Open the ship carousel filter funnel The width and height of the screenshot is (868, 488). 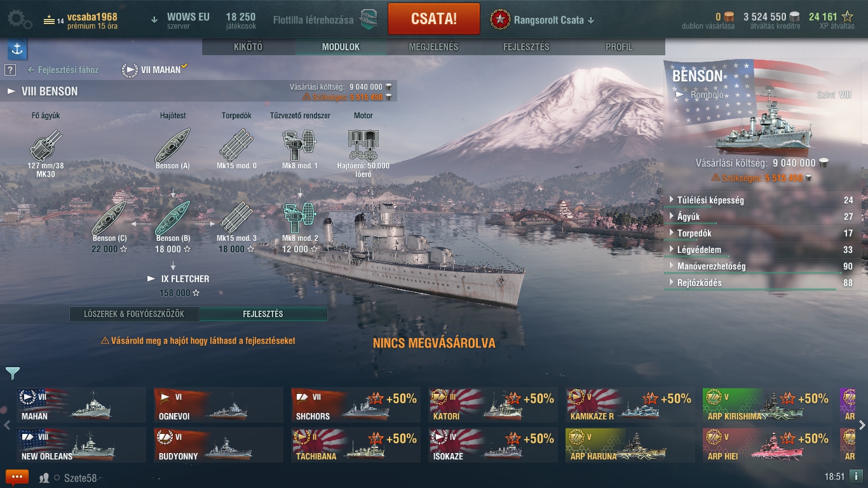click(x=12, y=373)
